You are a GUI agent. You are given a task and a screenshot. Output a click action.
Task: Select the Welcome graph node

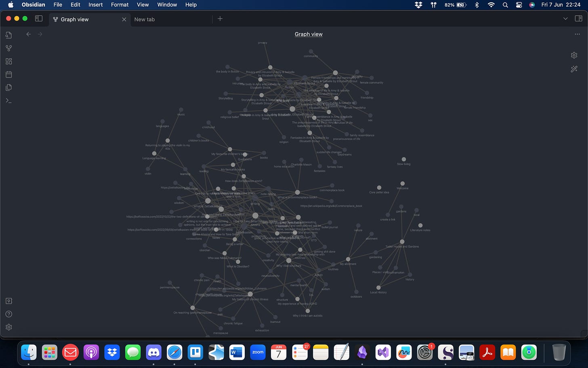tap(402, 184)
